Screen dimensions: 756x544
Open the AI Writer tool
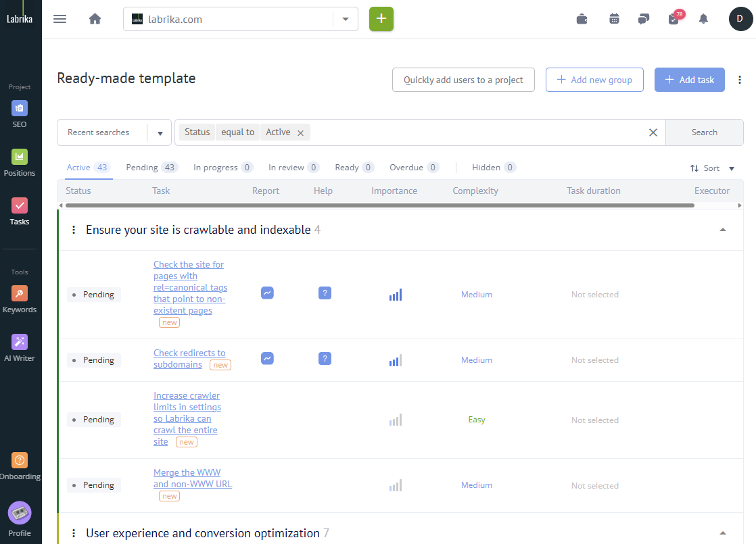[20, 348]
